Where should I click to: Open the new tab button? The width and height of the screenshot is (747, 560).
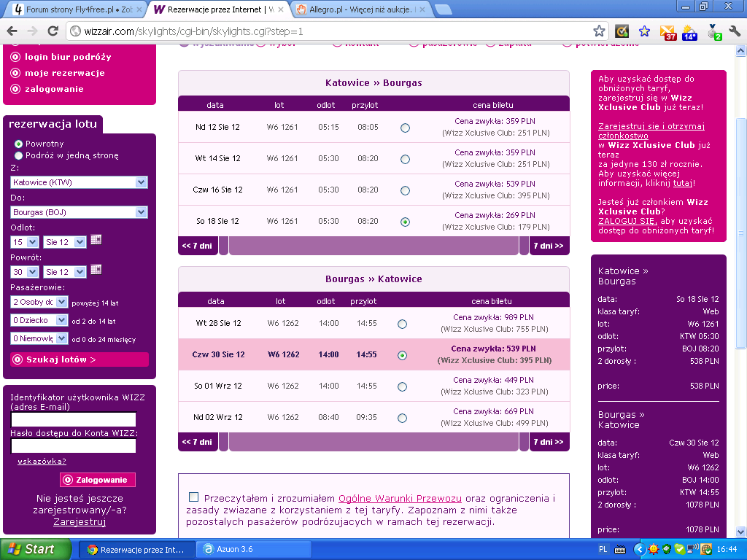pos(443,9)
